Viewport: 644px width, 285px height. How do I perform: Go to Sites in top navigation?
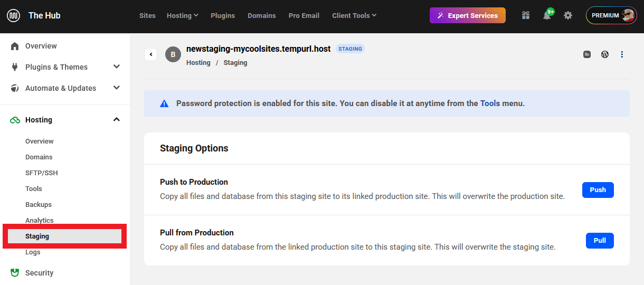[x=147, y=16]
